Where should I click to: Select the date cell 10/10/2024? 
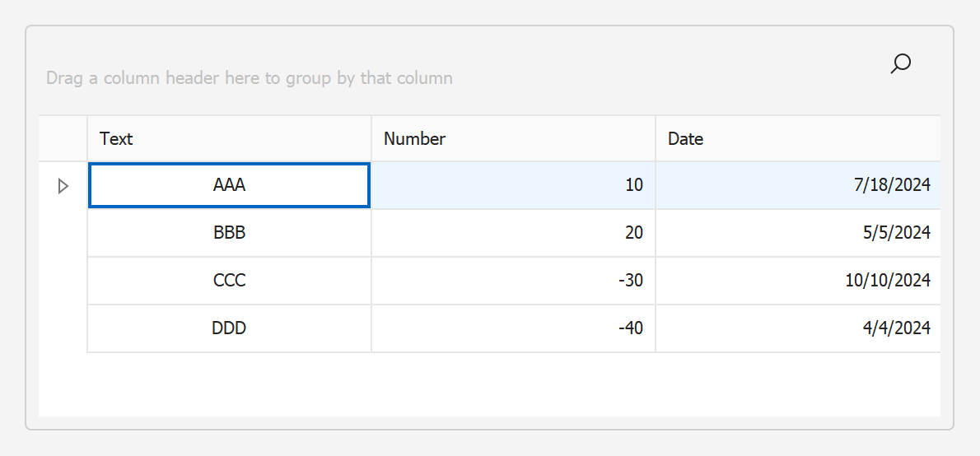797,281
